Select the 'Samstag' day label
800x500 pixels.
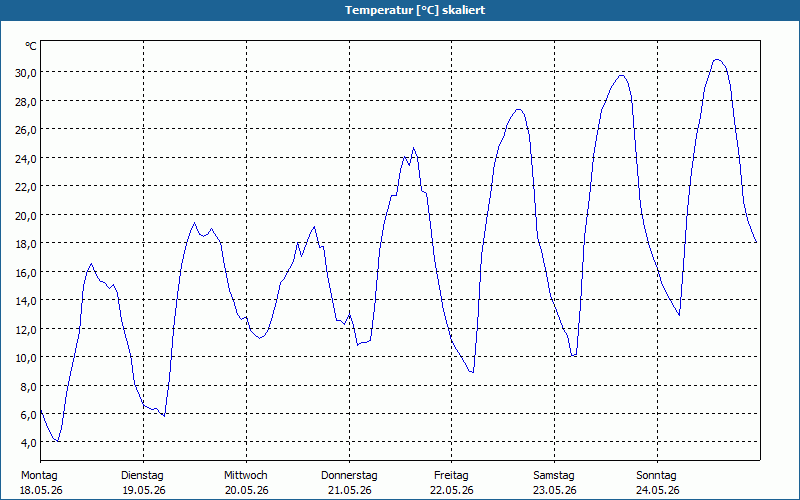tap(554, 476)
